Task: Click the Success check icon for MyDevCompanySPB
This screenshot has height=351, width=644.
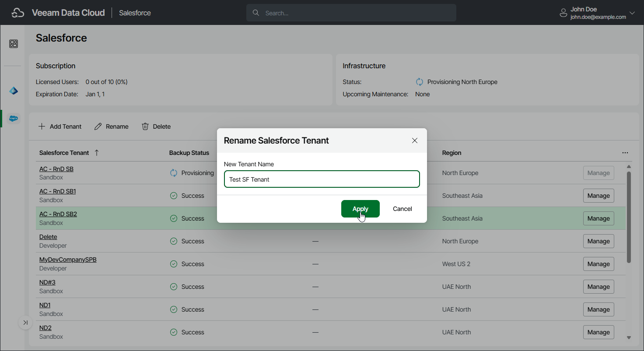Action: 174,264
